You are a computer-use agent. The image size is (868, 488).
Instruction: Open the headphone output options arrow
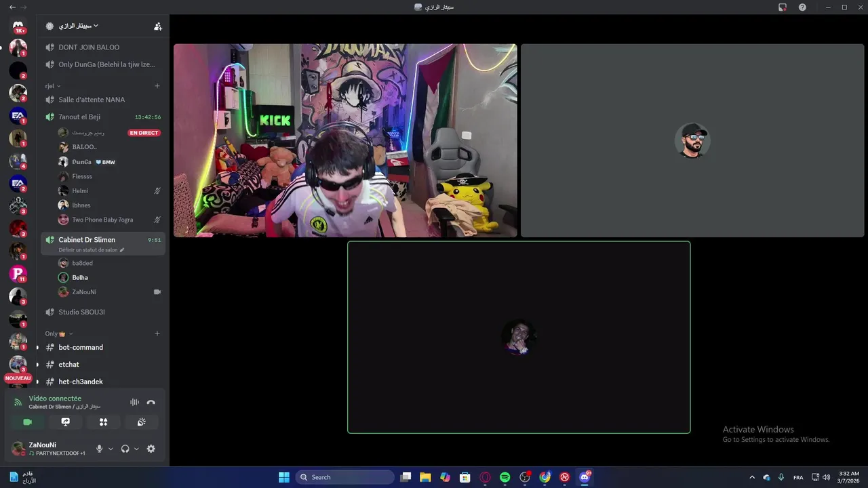click(136, 449)
